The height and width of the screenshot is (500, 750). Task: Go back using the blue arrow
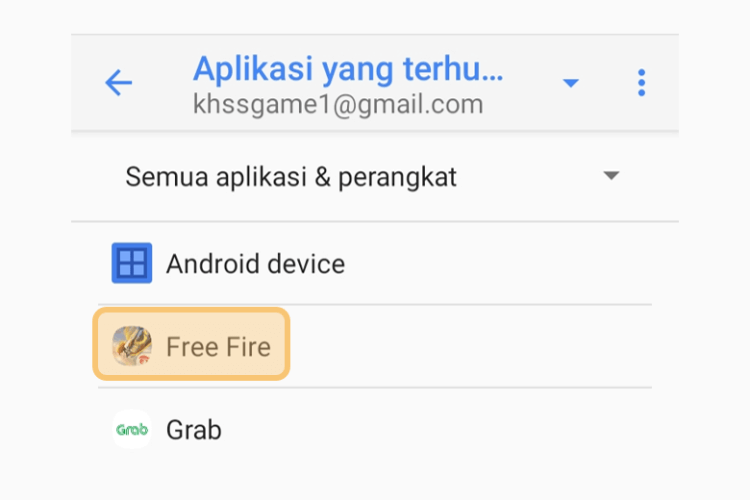(x=119, y=83)
